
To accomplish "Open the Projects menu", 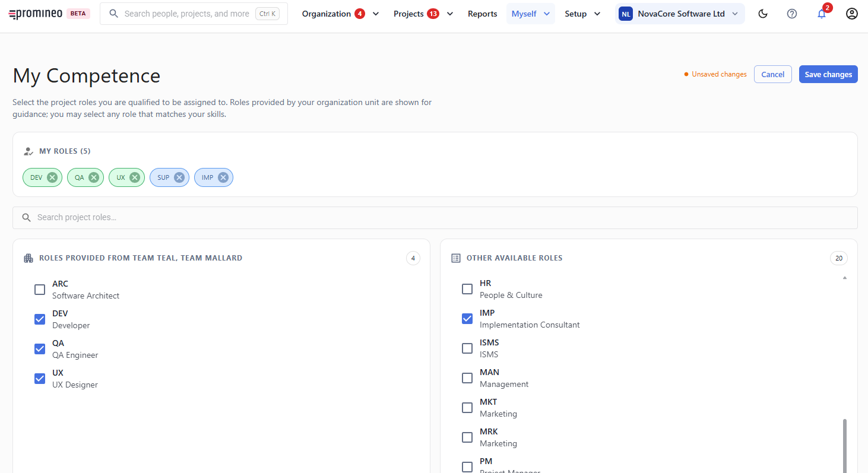I will (423, 14).
